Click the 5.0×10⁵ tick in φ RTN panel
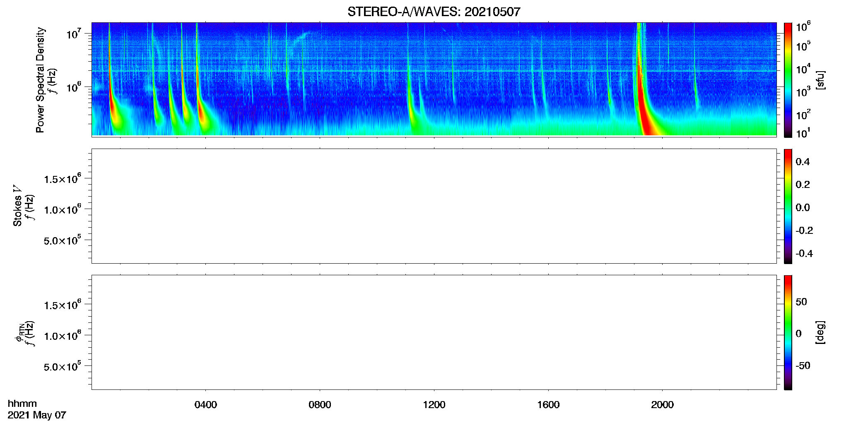 (x=63, y=366)
